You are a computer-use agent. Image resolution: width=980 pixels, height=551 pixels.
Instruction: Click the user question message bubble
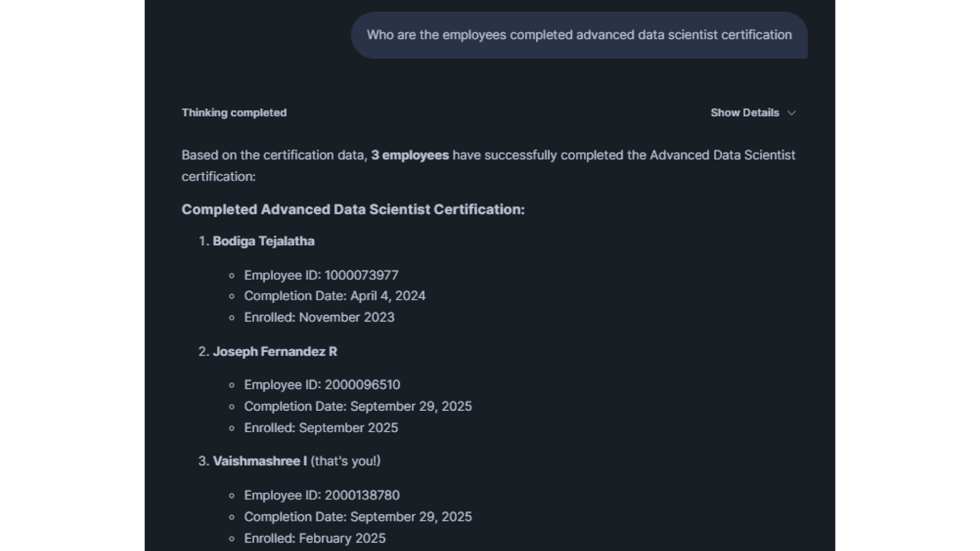tap(579, 35)
